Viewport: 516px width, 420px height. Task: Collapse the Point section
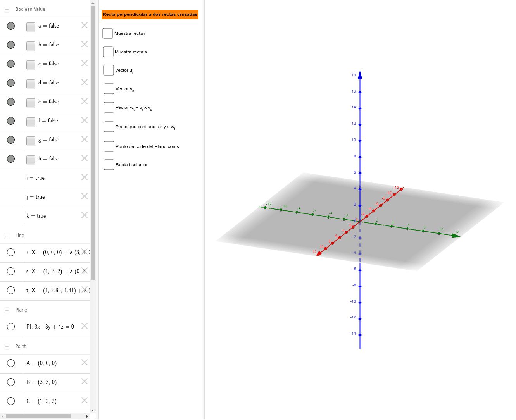(x=6, y=346)
